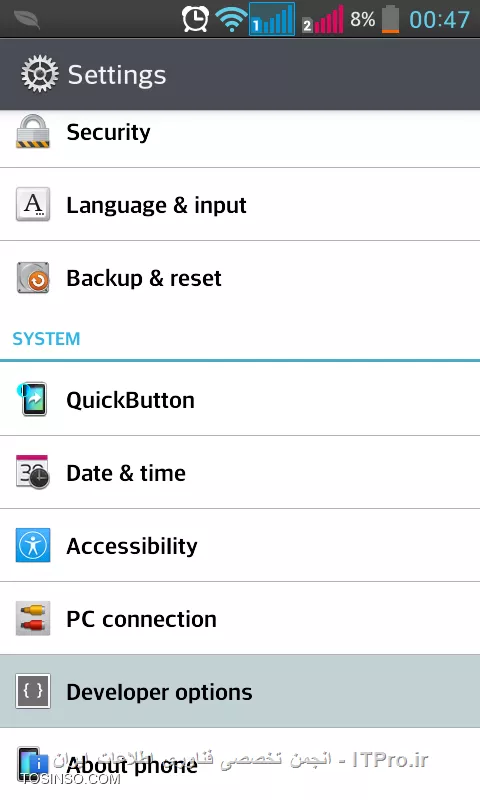This screenshot has height=800, width=480.
Task: Tap the Developer options braces icon
Action: pyautogui.click(x=33, y=691)
